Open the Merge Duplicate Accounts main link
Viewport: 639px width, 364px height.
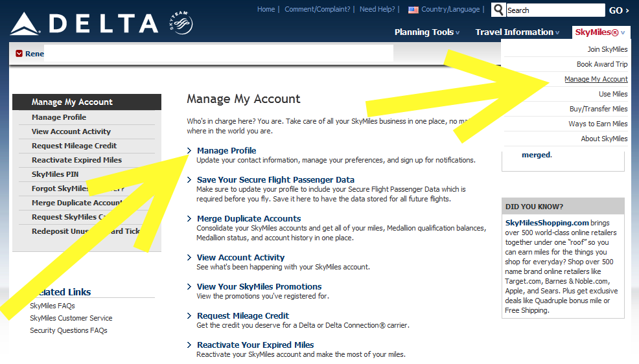coord(249,219)
